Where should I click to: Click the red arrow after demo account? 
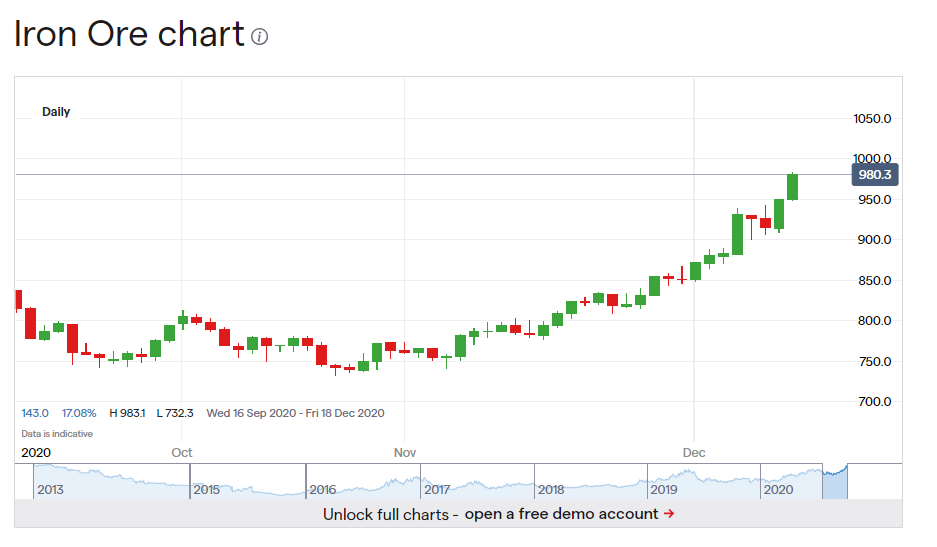pyautogui.click(x=669, y=514)
